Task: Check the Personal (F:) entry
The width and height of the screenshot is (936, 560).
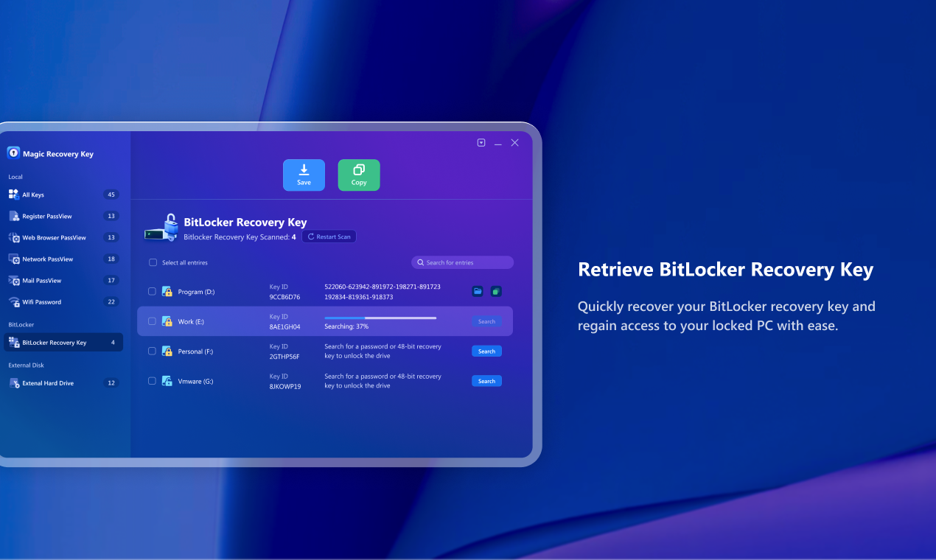Action: [x=153, y=351]
